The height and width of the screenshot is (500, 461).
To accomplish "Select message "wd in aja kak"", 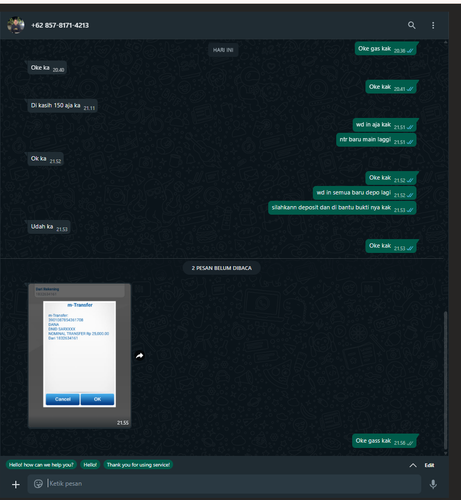I will point(385,125).
